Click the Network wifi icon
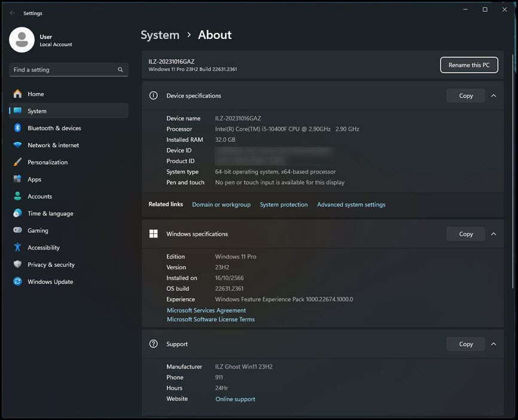This screenshot has width=518, height=420. (17, 145)
